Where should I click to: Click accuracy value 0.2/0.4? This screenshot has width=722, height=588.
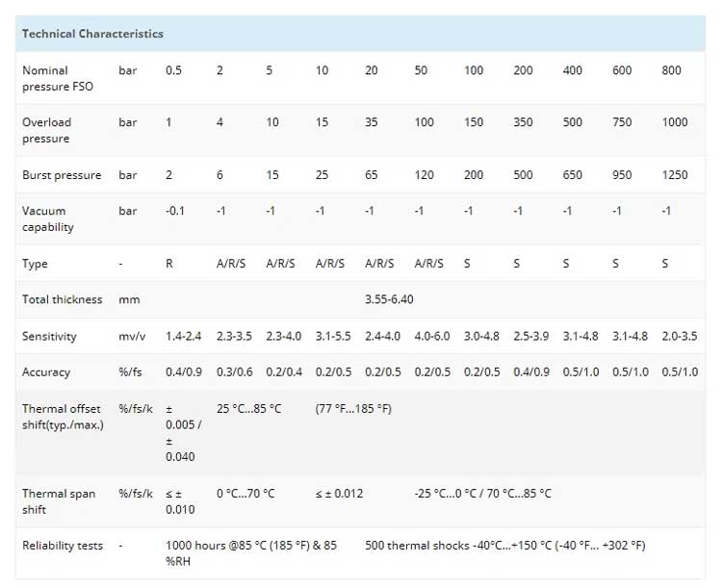[x=284, y=372]
